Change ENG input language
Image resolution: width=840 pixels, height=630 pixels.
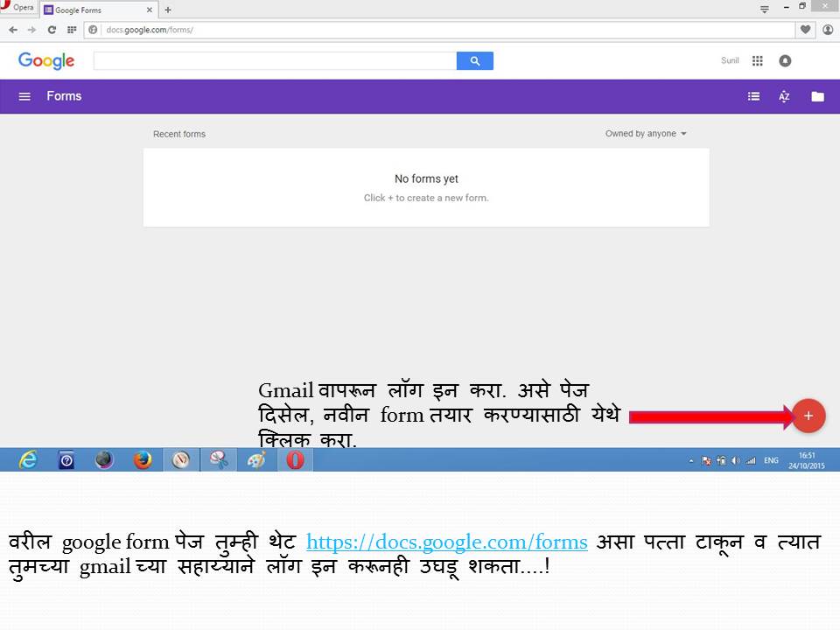pyautogui.click(x=771, y=460)
